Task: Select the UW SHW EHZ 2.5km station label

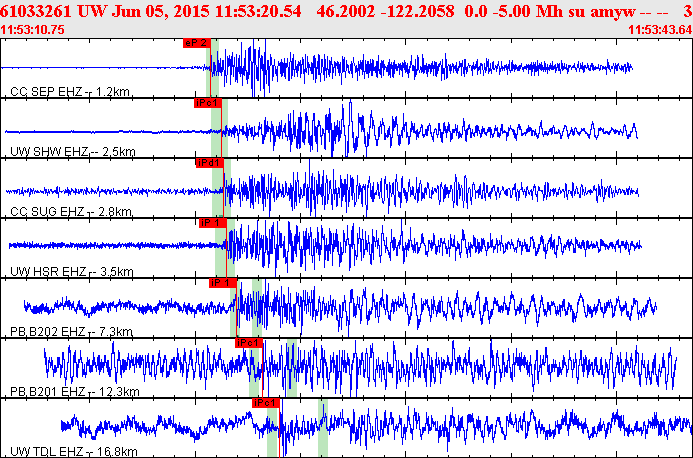Action: 72,152
